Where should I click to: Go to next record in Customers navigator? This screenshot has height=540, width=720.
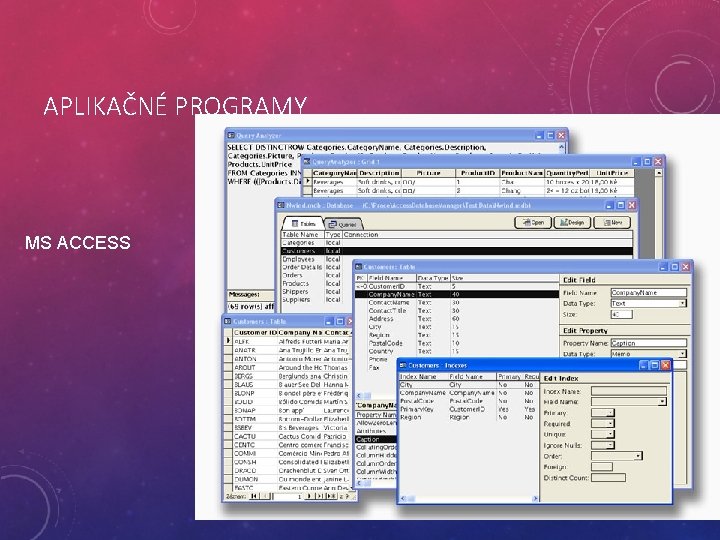point(309,496)
